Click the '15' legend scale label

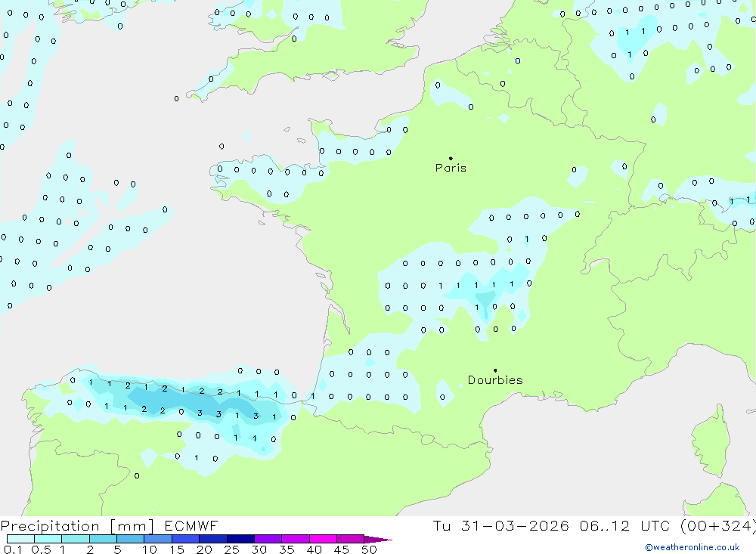tap(177, 549)
